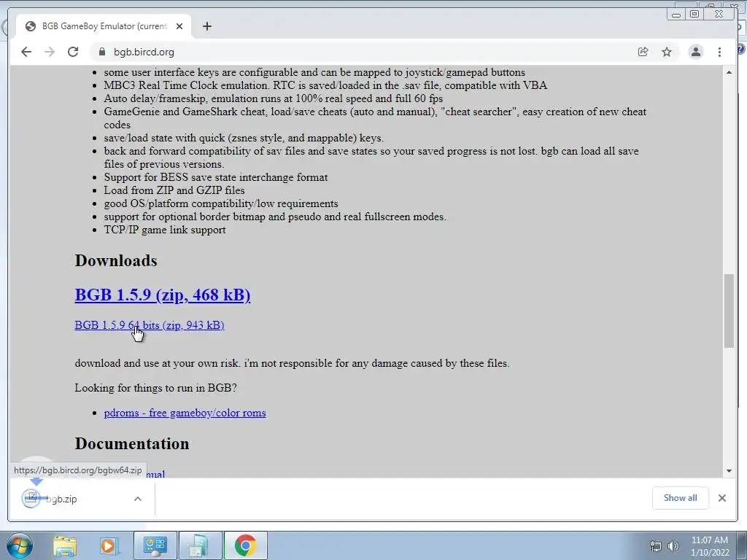Reload the bgb.bircd.org page
The height and width of the screenshot is (560, 747).
tap(73, 52)
